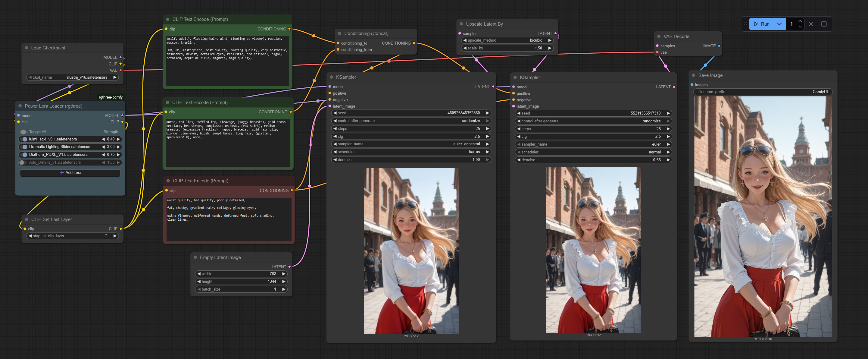868x359 pixels.
Task: Collapse the Load Checkpoint node dot
Action: click(26, 48)
